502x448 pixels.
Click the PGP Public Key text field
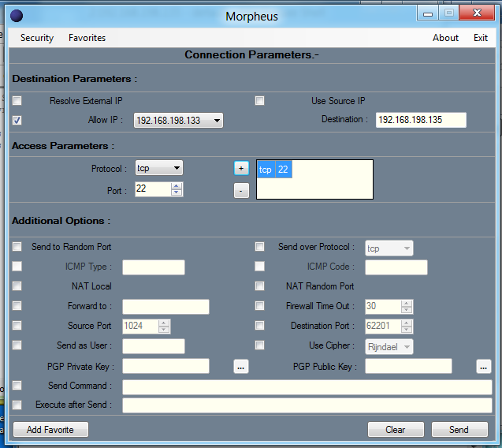tap(408, 366)
